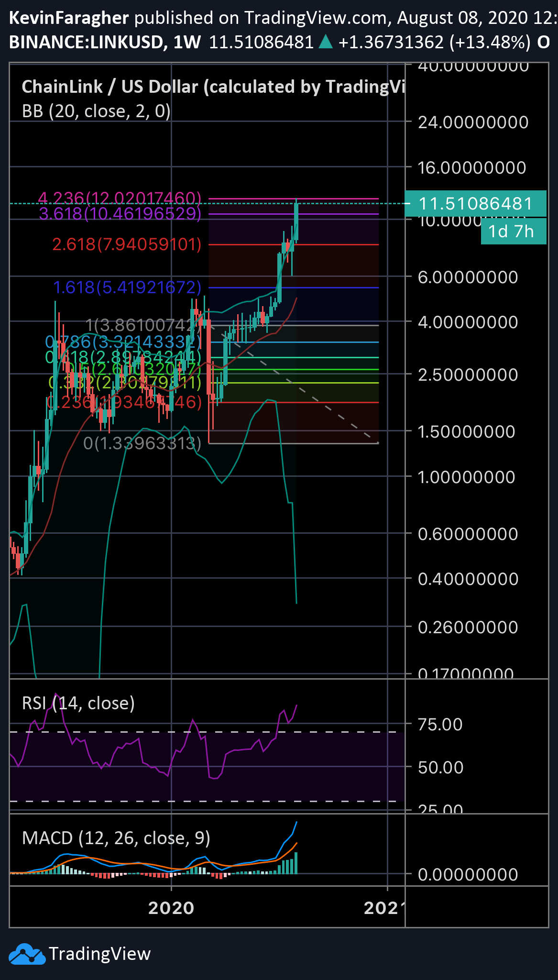Click the newest tallest MACD histogram bar

tap(296, 863)
